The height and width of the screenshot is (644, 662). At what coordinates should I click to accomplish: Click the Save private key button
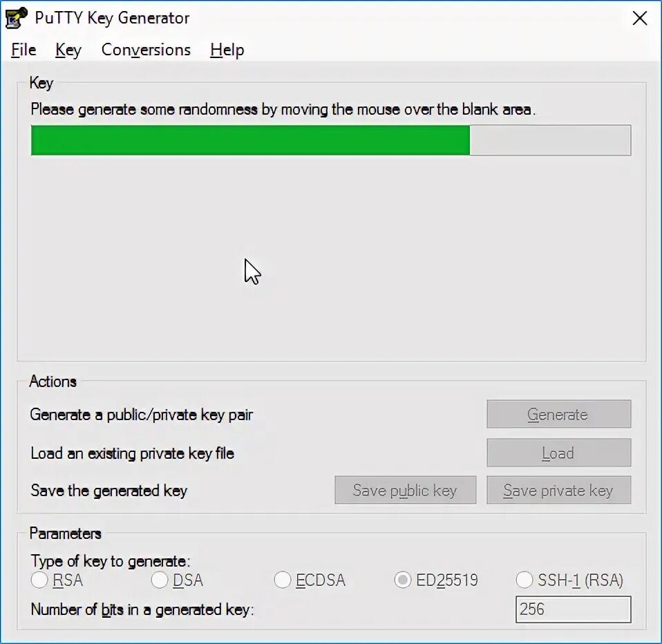tap(558, 490)
